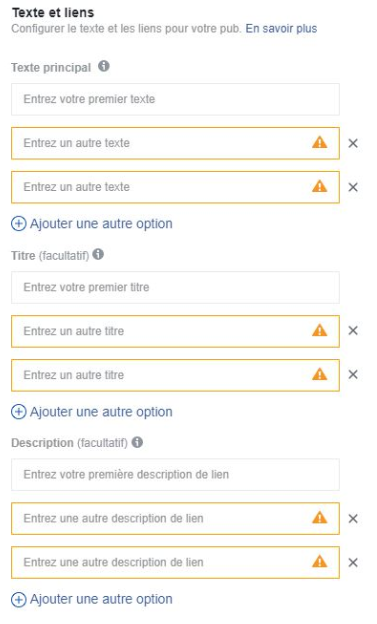Click warning icon in second 'autre titre' field
Image resolution: width=377 pixels, height=624 pixels.
click(x=319, y=374)
